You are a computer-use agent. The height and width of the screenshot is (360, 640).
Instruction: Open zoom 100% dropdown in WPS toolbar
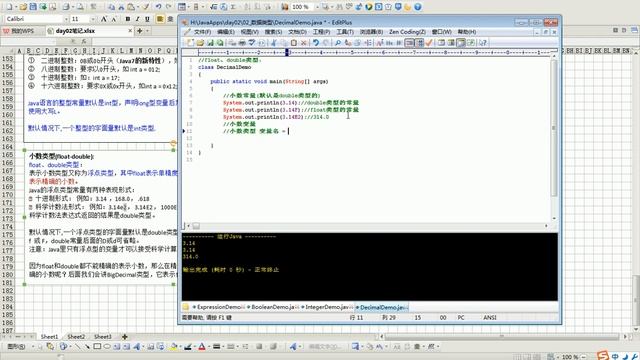click(317, 7)
